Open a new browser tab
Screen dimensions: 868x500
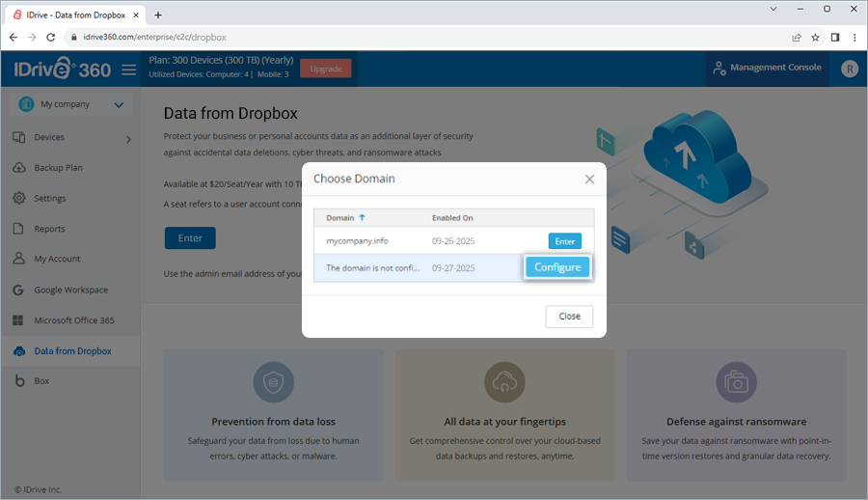click(x=158, y=15)
